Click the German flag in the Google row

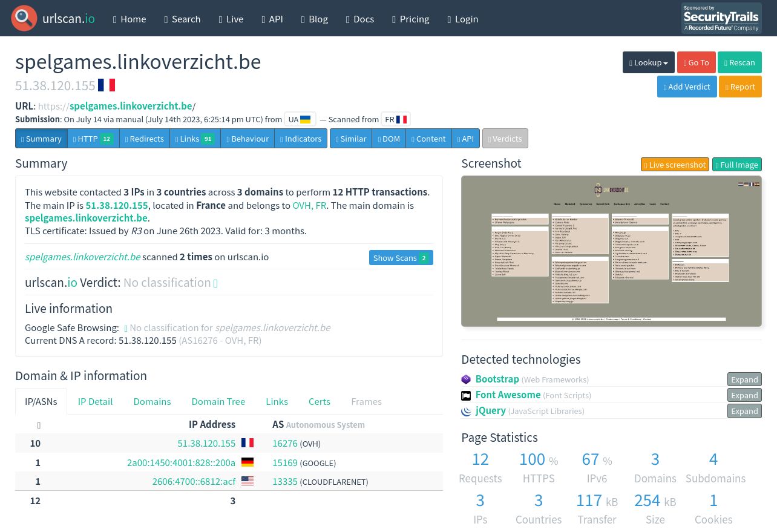click(x=248, y=462)
